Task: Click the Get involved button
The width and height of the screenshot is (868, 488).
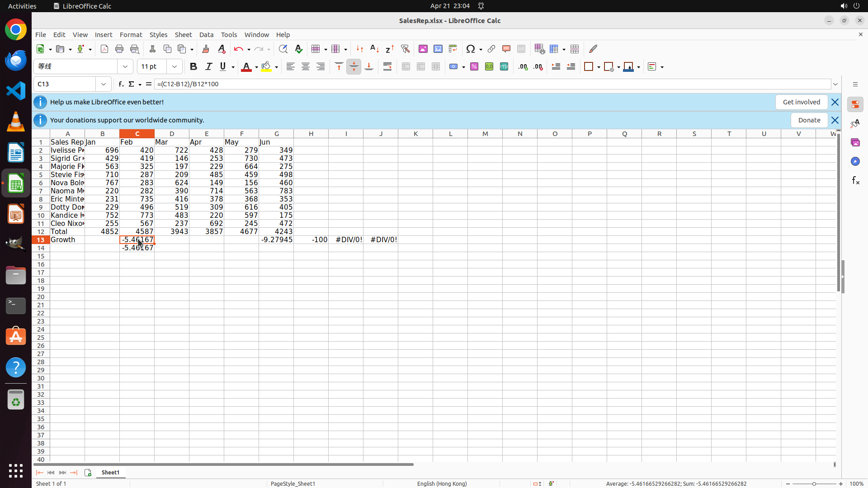Action: pyautogui.click(x=801, y=102)
